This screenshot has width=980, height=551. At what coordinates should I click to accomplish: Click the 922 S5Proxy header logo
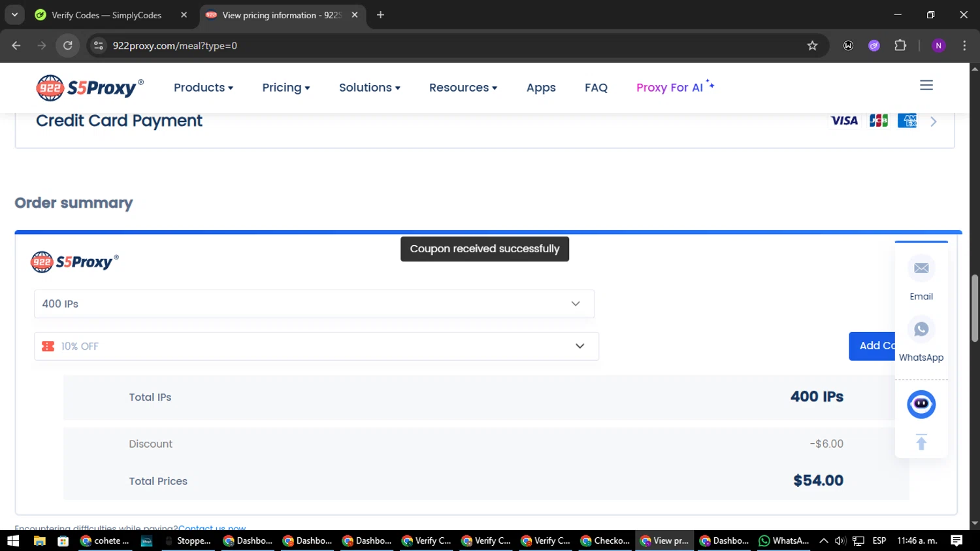90,88
